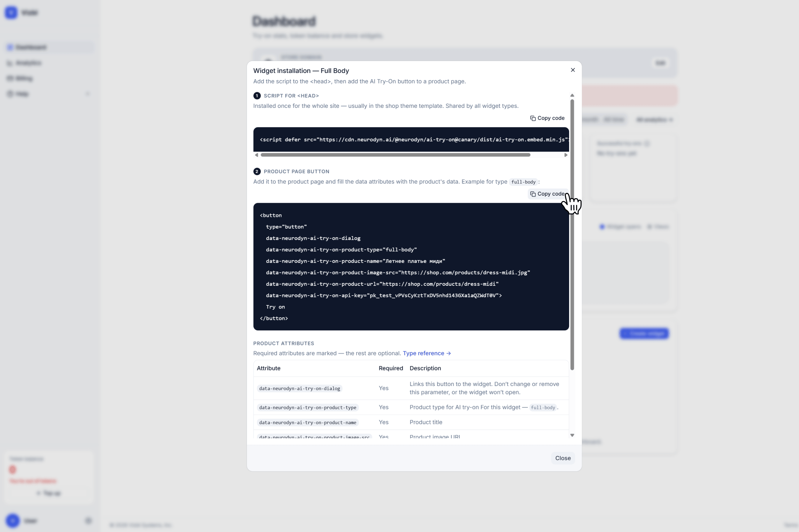
Task: Click data-neurodyn-ai-try-on-product-type cell in attributes table
Action: click(x=308, y=408)
